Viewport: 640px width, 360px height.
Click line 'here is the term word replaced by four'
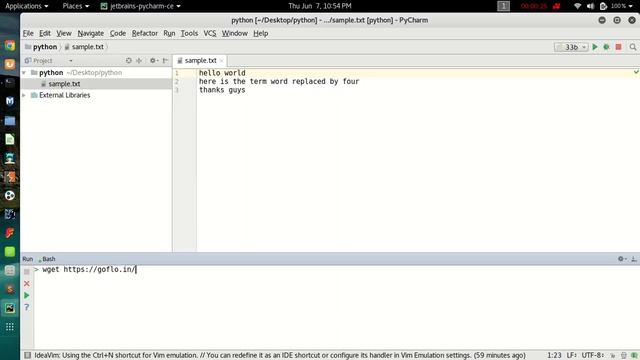pos(279,82)
